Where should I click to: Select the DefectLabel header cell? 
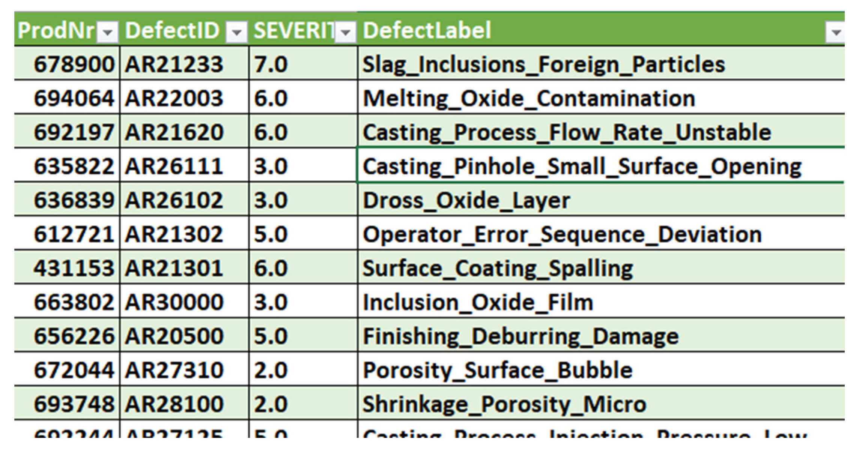pos(601,30)
